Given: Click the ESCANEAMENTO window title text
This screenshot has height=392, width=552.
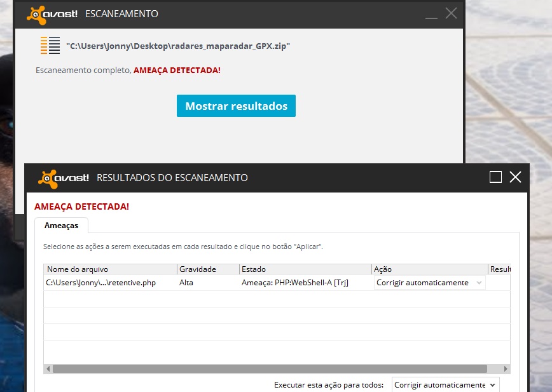Looking at the screenshot, I should click(122, 14).
